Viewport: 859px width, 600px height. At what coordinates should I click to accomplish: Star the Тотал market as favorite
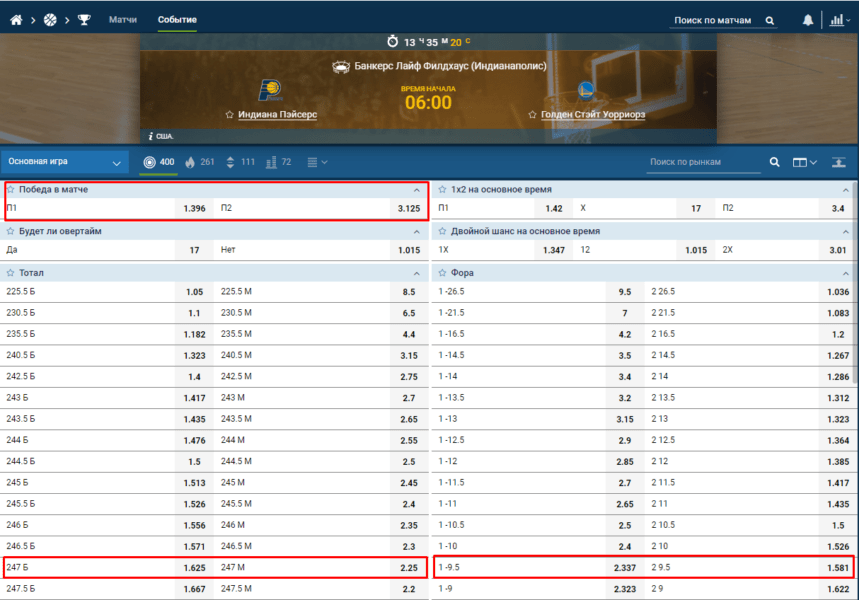(11, 273)
